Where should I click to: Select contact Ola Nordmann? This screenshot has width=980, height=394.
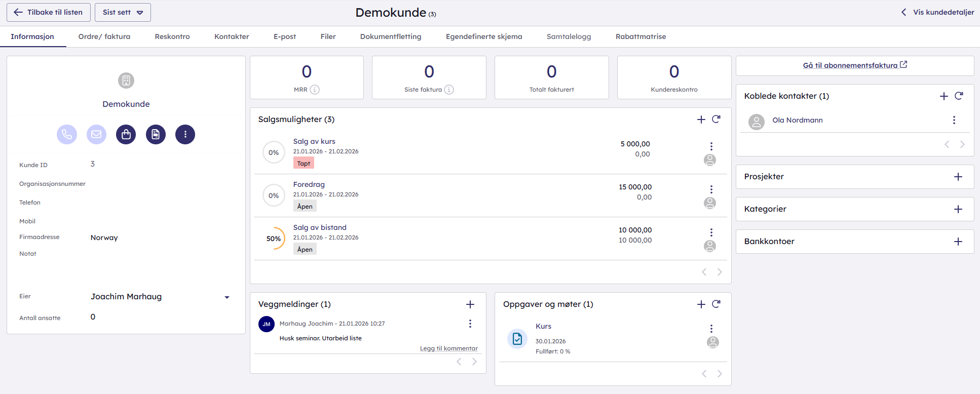(x=797, y=121)
